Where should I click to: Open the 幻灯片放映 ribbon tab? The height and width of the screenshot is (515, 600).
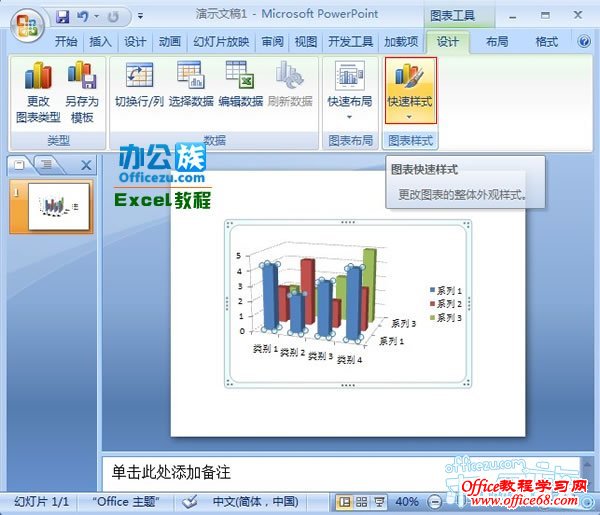click(x=221, y=41)
